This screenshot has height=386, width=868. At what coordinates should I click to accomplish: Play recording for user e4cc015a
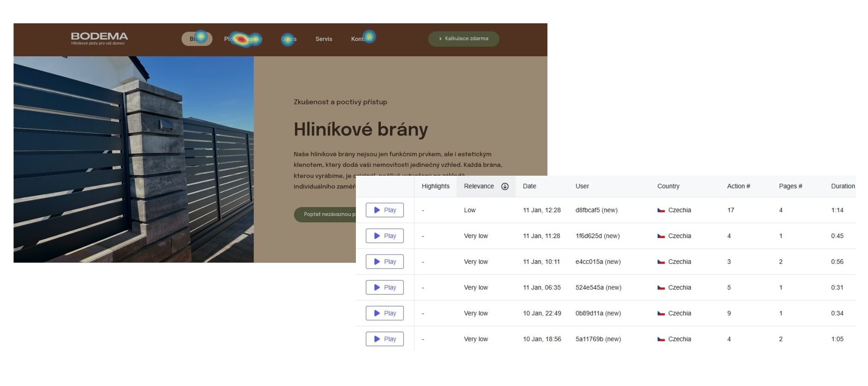pyautogui.click(x=384, y=261)
